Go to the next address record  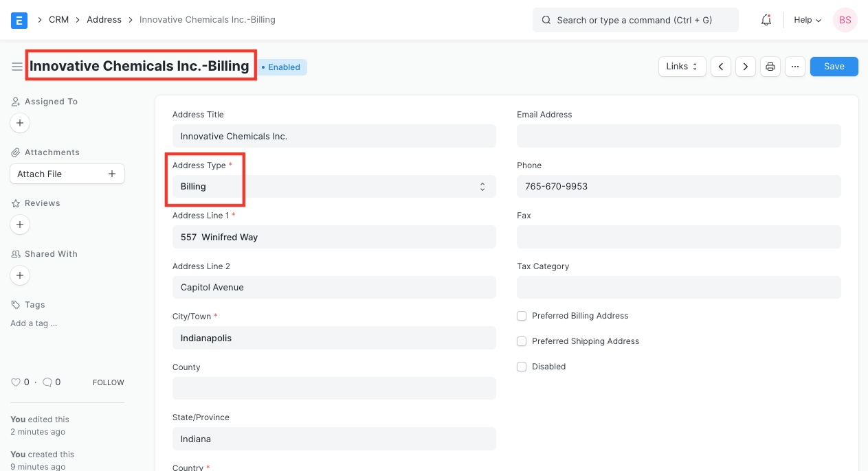coord(746,67)
